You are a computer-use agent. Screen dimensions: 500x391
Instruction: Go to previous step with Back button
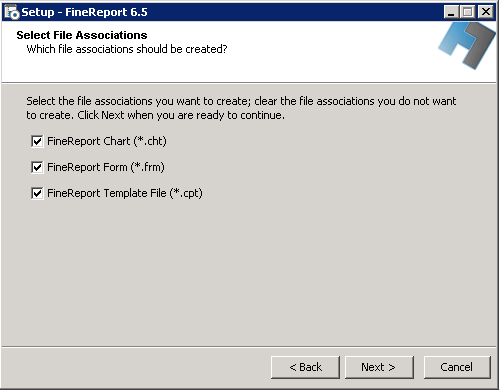click(x=305, y=367)
